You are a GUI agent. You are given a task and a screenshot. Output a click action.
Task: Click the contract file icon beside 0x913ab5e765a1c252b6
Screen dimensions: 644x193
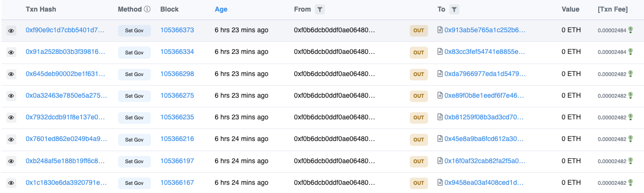click(x=440, y=30)
